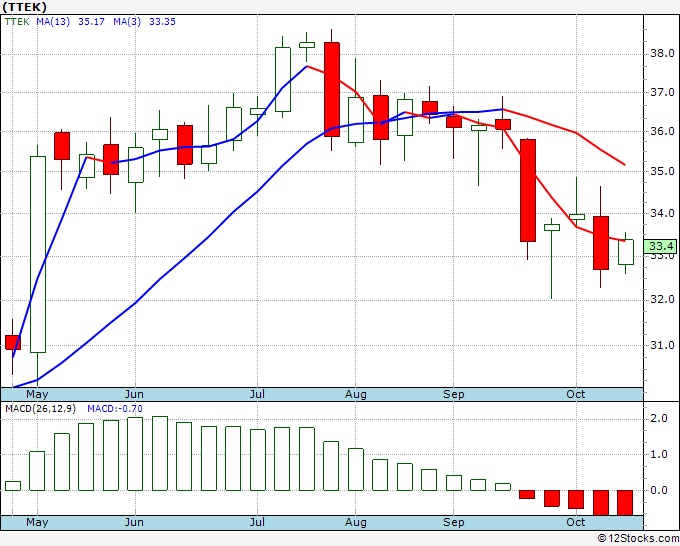Click the 32.0 price axis label
This screenshot has height=546, width=680.
(662, 299)
